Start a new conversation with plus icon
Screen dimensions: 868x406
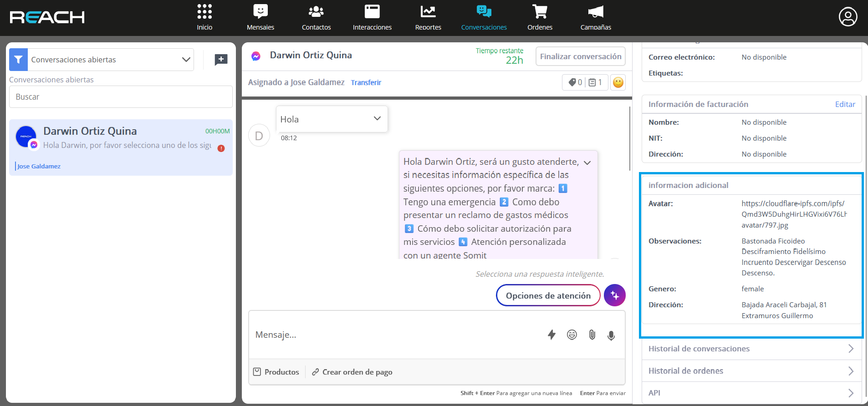tap(221, 60)
